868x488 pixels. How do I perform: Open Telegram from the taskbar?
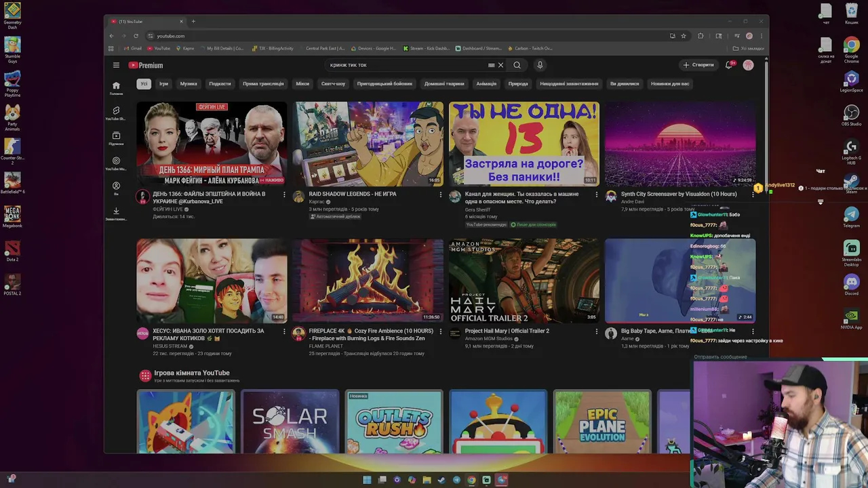click(456, 480)
